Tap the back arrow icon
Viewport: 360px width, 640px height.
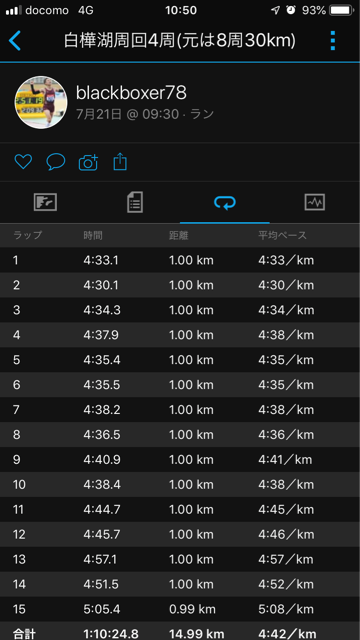pos(15,41)
